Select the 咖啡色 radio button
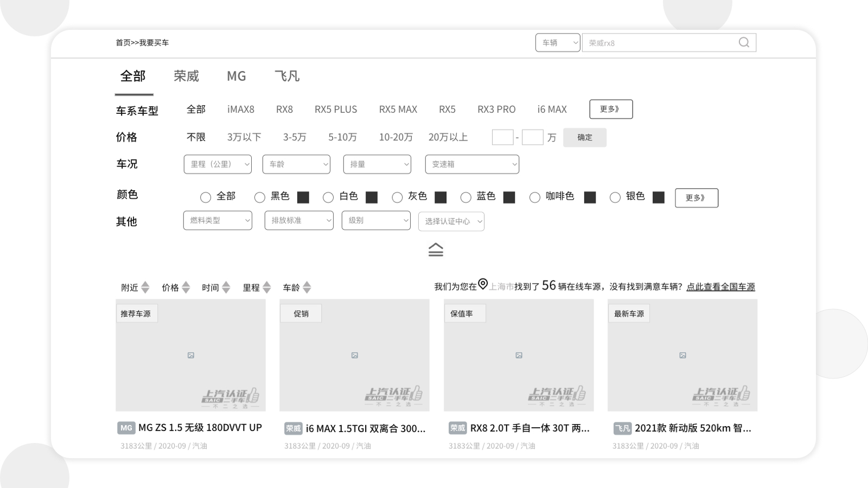868x488 pixels. tap(535, 197)
